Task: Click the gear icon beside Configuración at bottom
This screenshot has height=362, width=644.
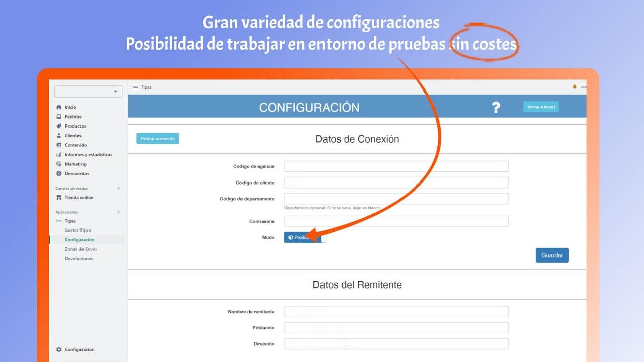Action: click(59, 349)
